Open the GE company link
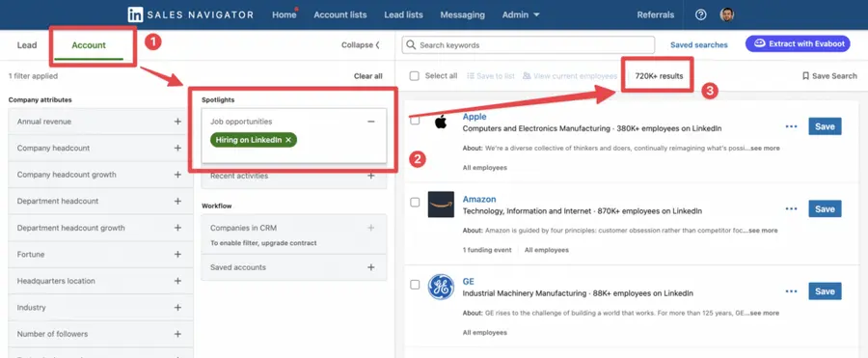 [469, 282]
